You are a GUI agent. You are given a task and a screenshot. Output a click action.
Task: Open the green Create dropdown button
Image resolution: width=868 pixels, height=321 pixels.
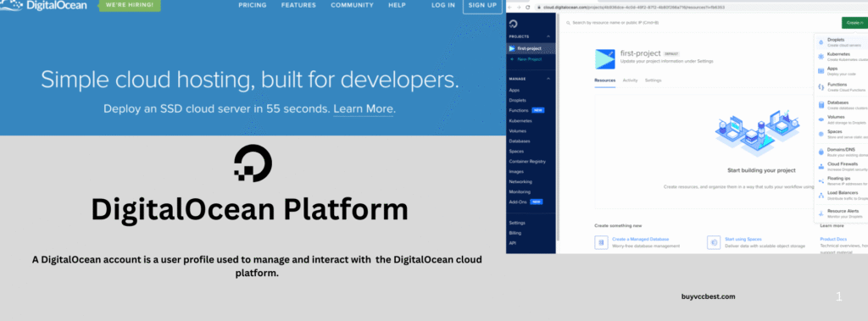(x=854, y=23)
